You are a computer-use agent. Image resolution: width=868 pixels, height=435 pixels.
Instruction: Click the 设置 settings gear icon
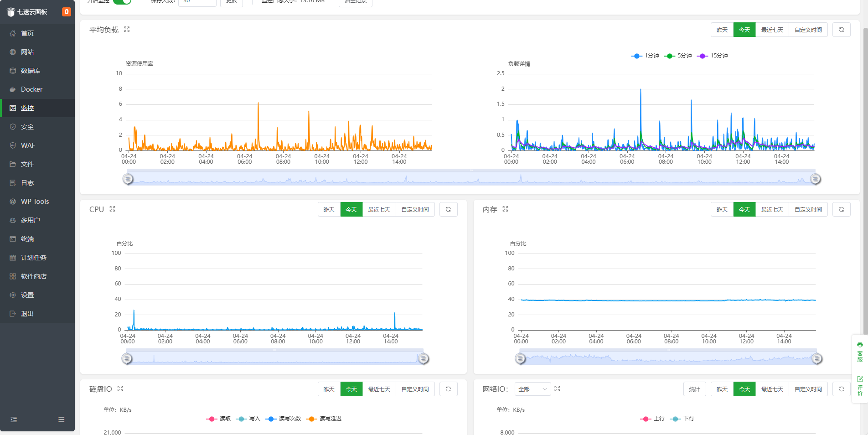point(13,295)
